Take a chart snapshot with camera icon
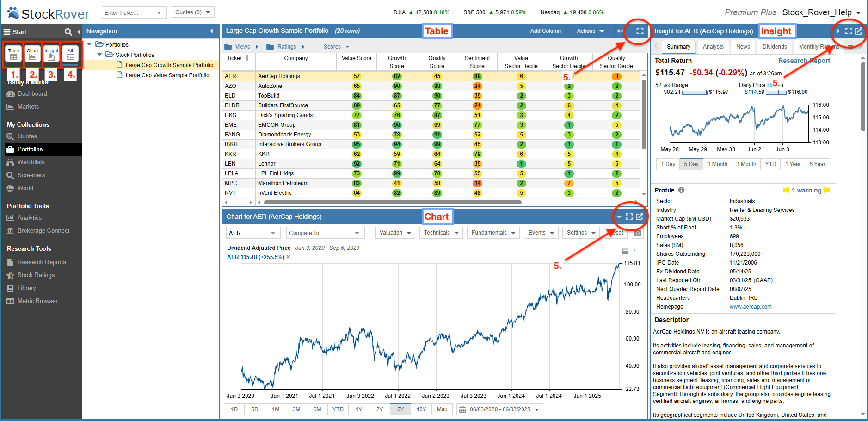This screenshot has width=868, height=421. pyautogui.click(x=638, y=233)
